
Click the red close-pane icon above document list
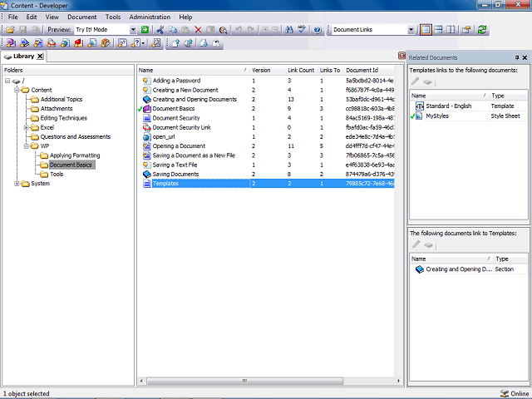[x=401, y=56]
